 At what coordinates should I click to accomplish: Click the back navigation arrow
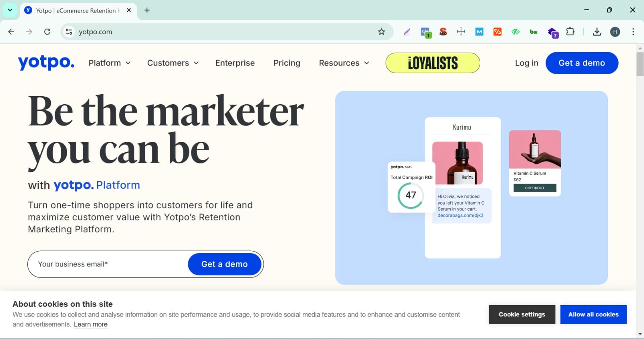tap(11, 32)
